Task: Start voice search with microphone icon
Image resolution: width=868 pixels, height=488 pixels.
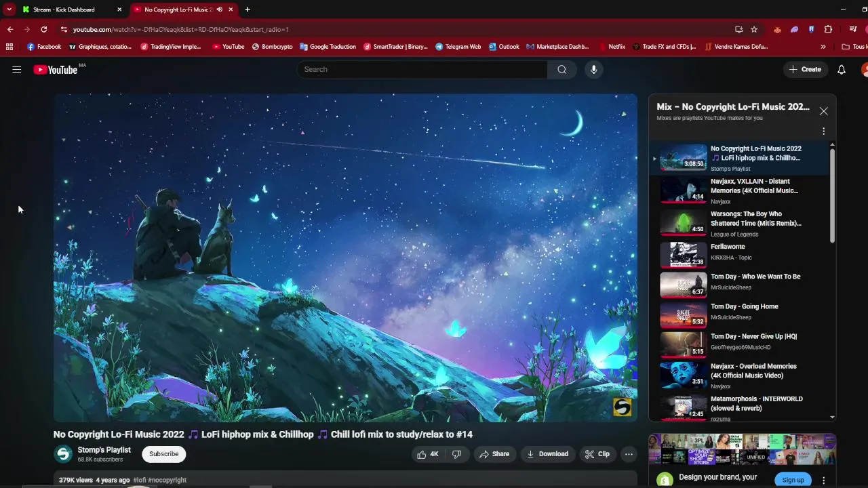Action: [x=593, y=69]
